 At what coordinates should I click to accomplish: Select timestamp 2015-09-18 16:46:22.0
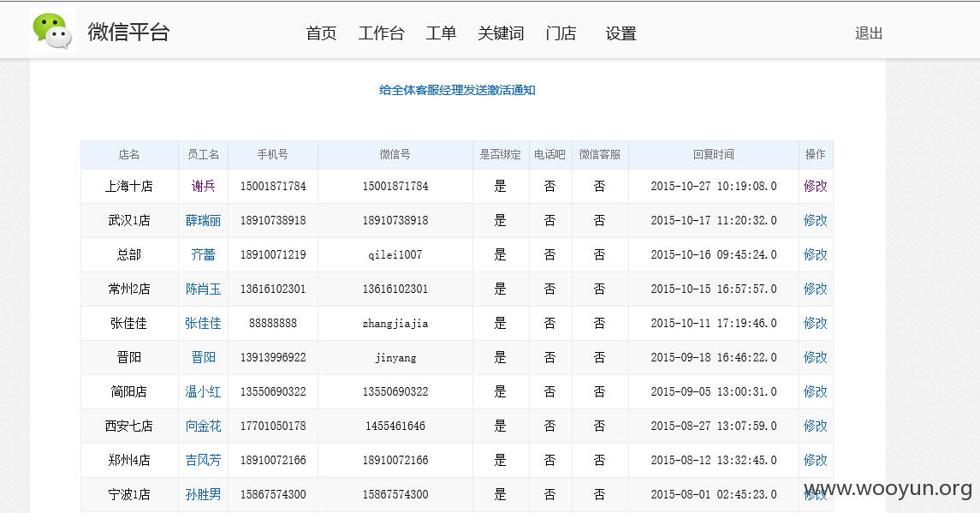(713, 358)
